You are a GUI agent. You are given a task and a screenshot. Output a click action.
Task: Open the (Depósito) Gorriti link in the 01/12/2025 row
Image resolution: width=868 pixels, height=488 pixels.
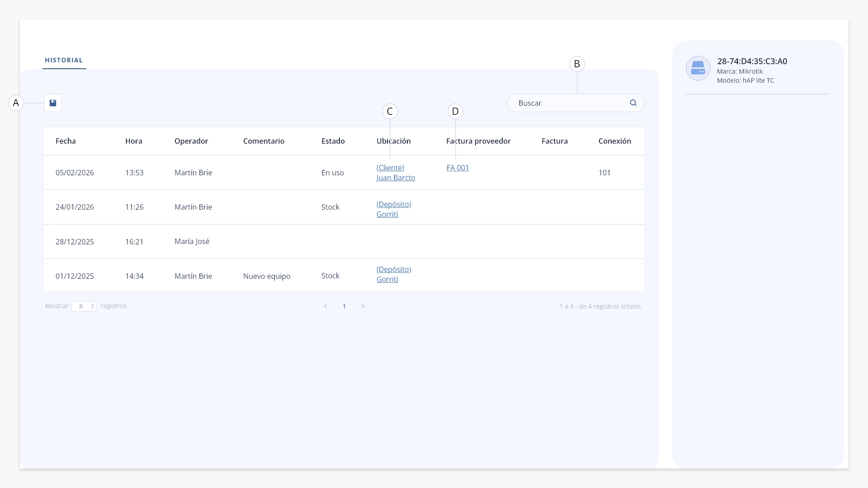click(394, 274)
